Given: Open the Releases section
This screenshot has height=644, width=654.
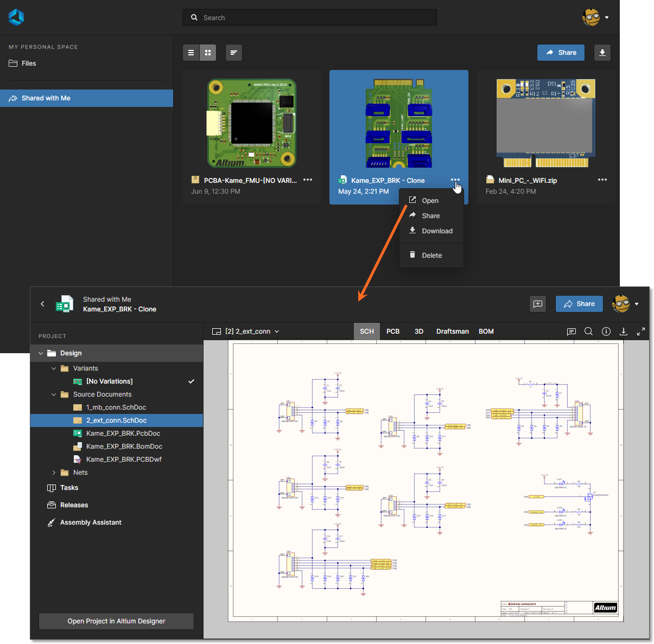Looking at the screenshot, I should pyautogui.click(x=117, y=505).
